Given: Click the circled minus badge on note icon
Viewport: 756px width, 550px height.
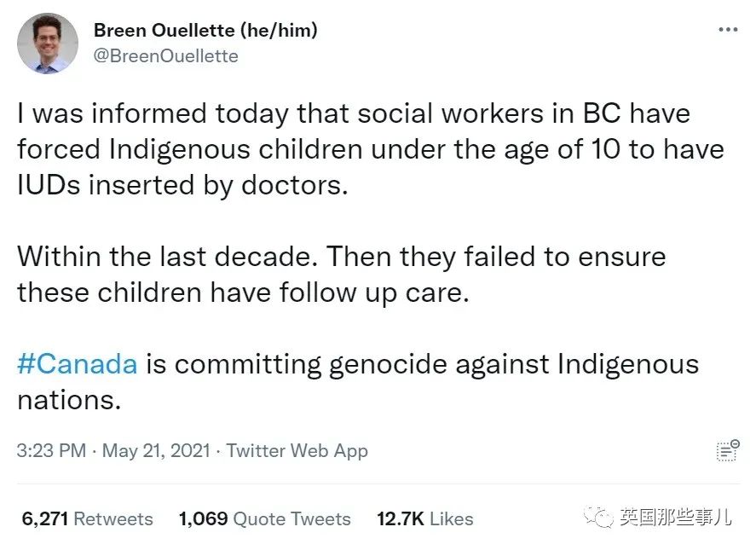Looking at the screenshot, I should pyautogui.click(x=735, y=443).
